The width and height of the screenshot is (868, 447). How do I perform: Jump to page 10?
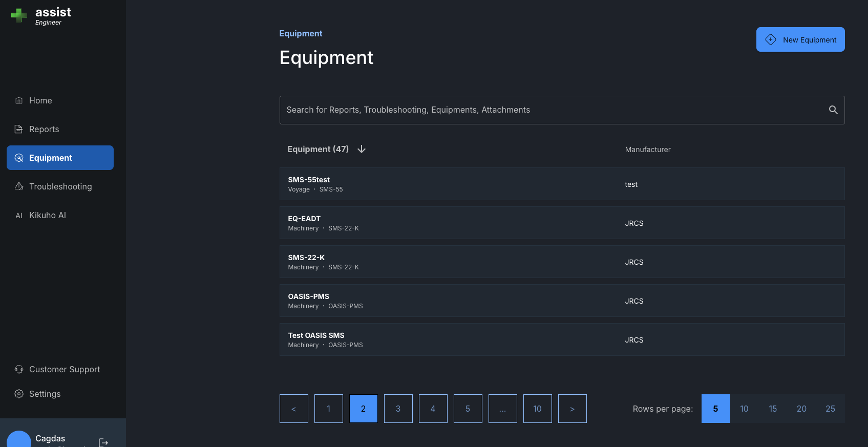(x=538, y=409)
